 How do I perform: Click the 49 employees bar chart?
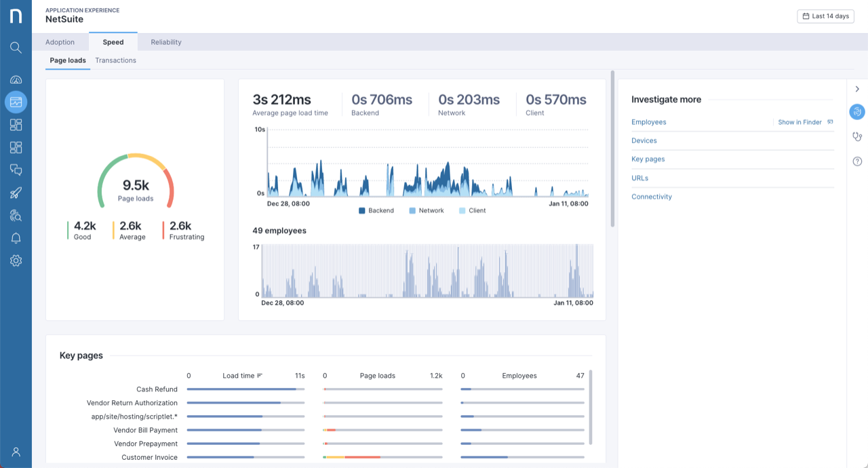pyautogui.click(x=428, y=271)
